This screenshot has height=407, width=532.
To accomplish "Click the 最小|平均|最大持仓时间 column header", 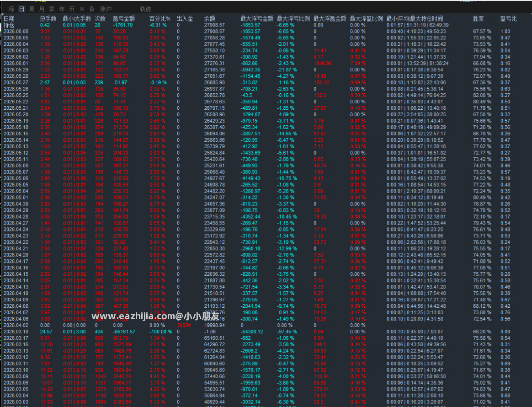I will click(415, 19).
